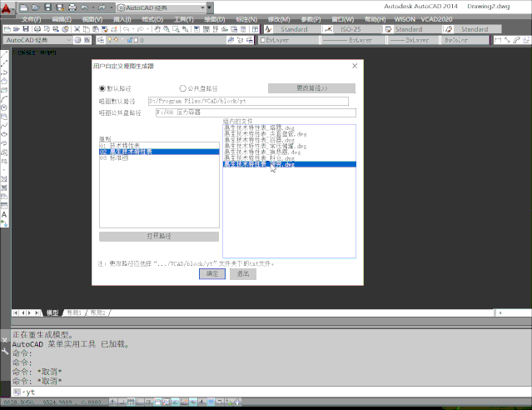Open the ByColor plot style dropdown

465,40
